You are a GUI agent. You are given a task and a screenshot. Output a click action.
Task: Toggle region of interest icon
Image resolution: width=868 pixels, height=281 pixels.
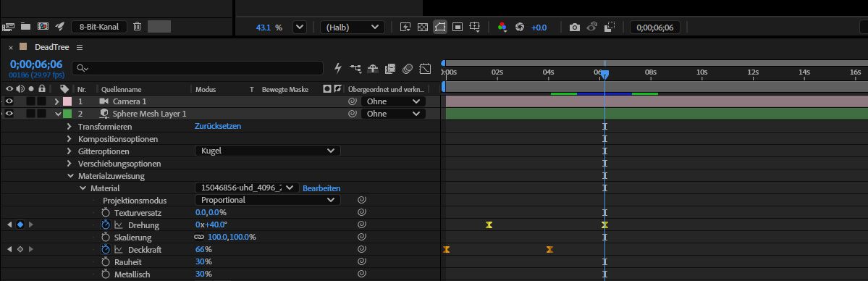458,27
